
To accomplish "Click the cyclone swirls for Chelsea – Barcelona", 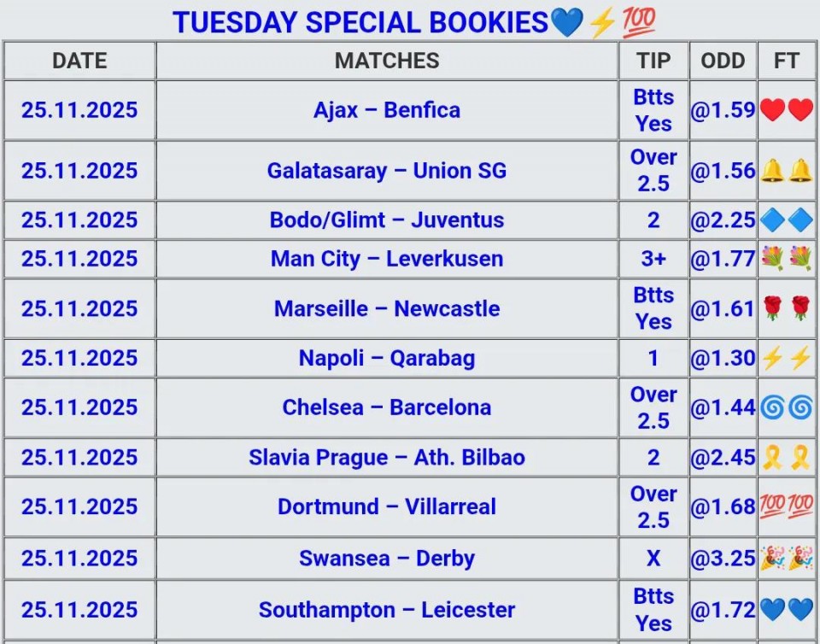I will 787,408.
